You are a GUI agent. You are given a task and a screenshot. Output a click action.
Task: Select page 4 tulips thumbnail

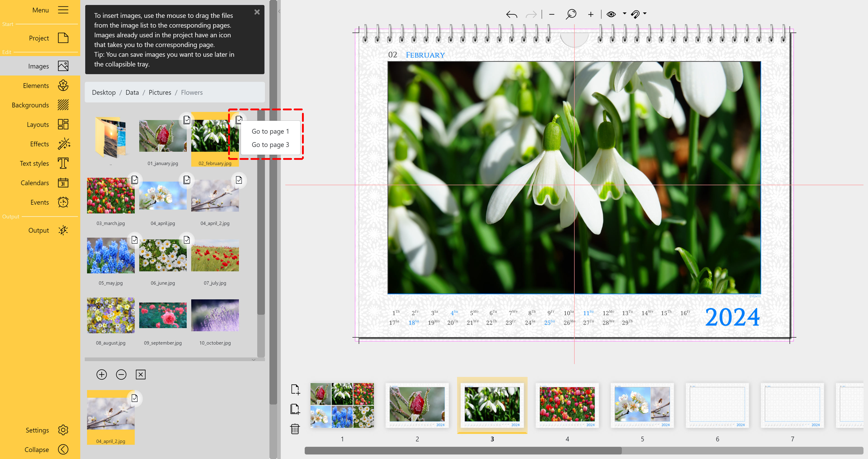point(567,405)
